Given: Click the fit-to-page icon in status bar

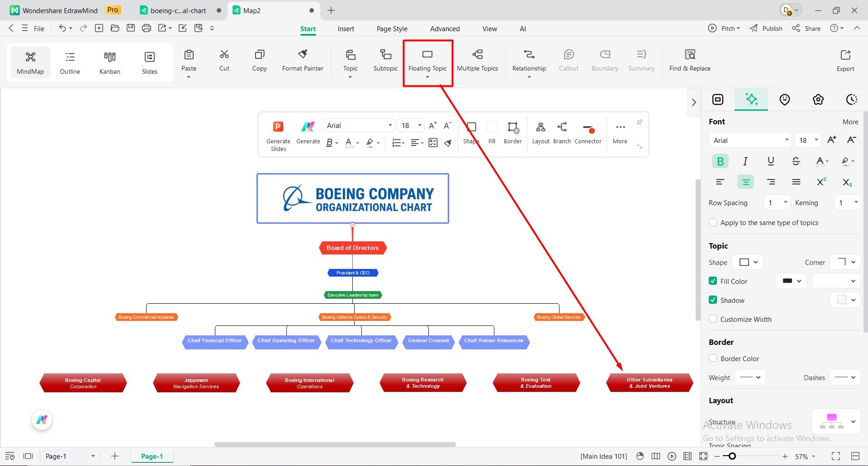Looking at the screenshot, I should (688, 456).
